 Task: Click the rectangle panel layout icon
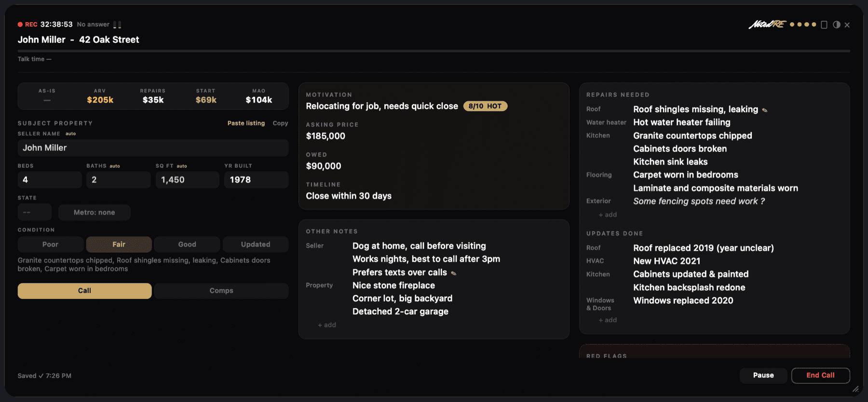(824, 25)
